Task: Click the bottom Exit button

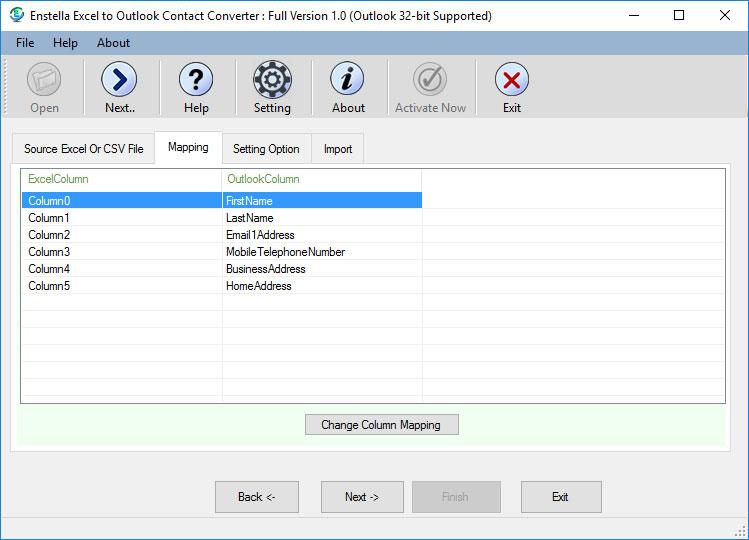Action: [x=560, y=497]
